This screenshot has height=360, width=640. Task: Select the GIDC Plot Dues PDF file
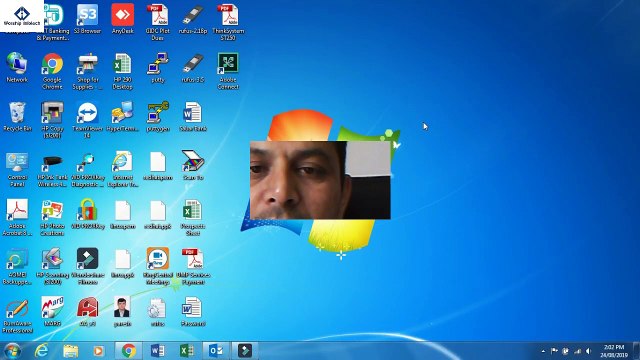coord(158,22)
